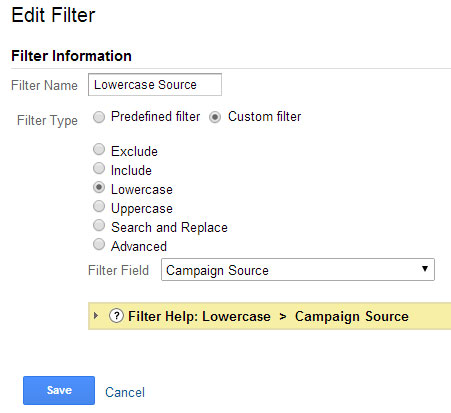Choose the Include filter option
Screen dimensions: 451x413
click(99, 168)
